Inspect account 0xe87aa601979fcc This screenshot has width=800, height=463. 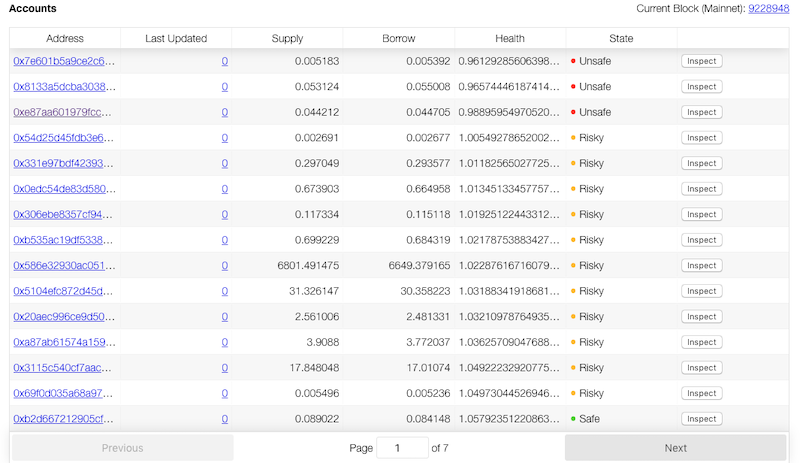[x=702, y=112]
